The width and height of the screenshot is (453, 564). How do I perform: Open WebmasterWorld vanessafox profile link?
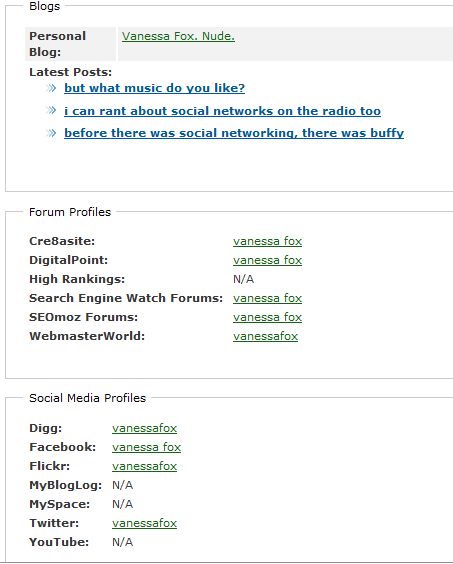(x=266, y=336)
